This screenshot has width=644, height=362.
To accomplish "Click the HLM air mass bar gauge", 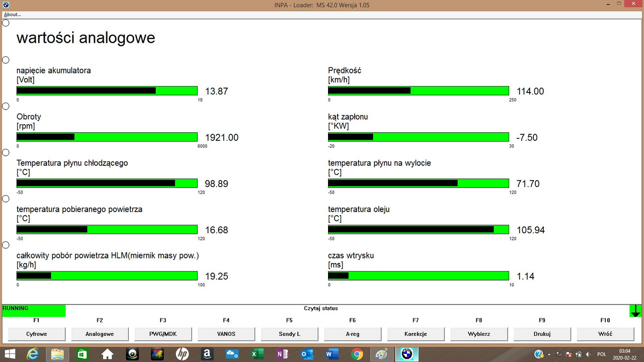I will coord(107,276).
